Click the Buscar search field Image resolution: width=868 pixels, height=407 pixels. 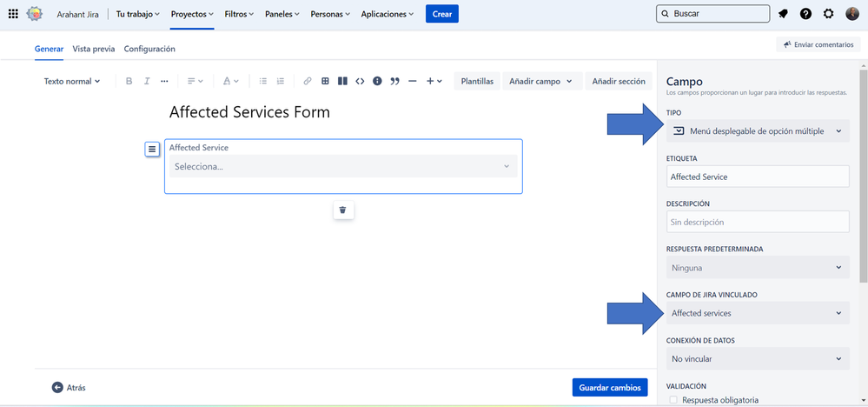point(713,14)
